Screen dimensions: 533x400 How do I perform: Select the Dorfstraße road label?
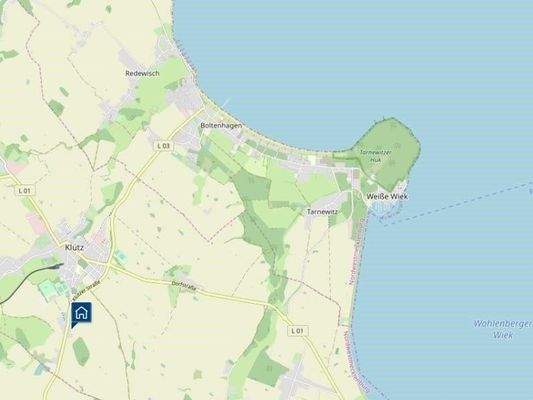[x=184, y=286]
